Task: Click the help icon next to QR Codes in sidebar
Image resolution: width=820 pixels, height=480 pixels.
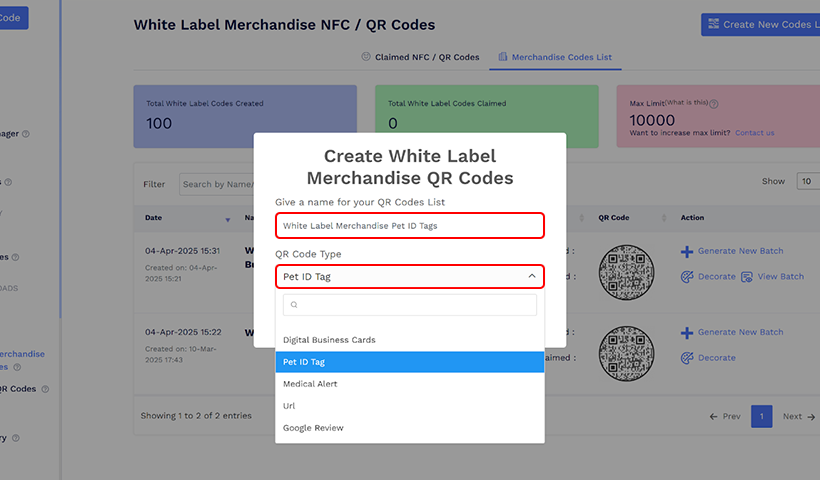Action: point(45,389)
